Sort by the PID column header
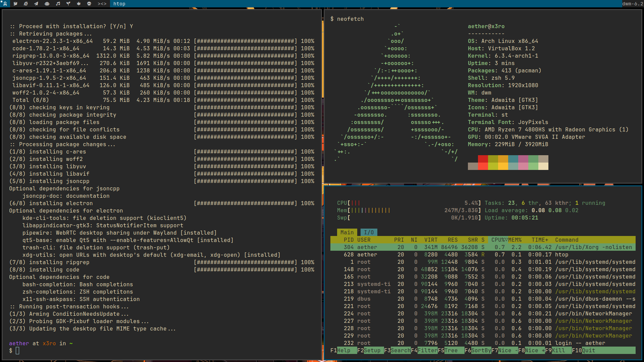Image resolution: width=644 pixels, height=362 pixels. [348, 240]
